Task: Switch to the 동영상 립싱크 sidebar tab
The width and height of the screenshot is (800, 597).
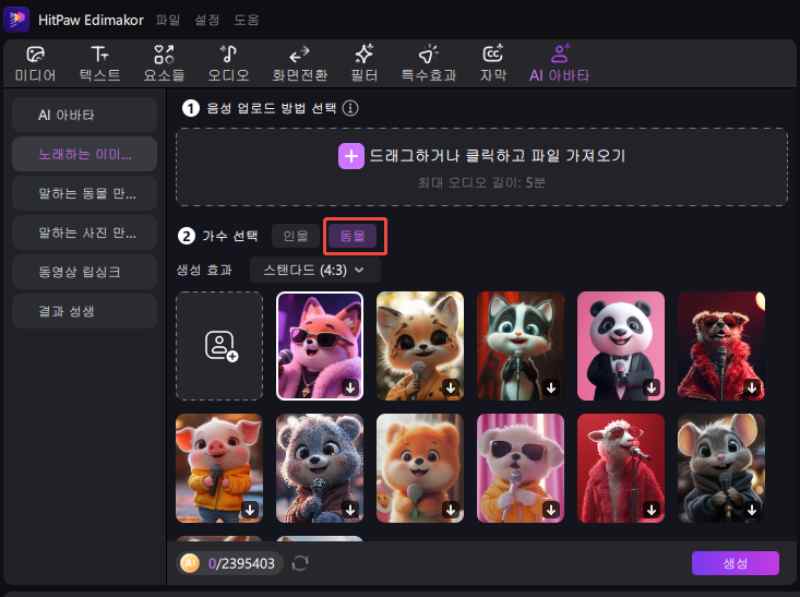Action: point(84,271)
